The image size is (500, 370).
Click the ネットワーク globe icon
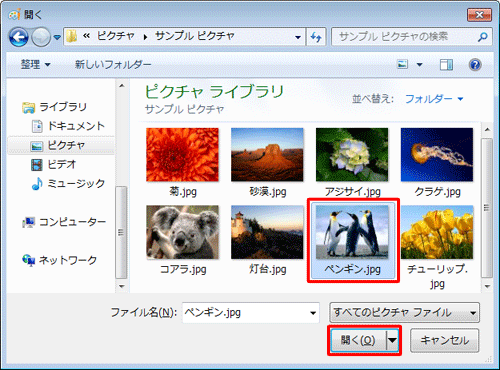click(x=29, y=260)
